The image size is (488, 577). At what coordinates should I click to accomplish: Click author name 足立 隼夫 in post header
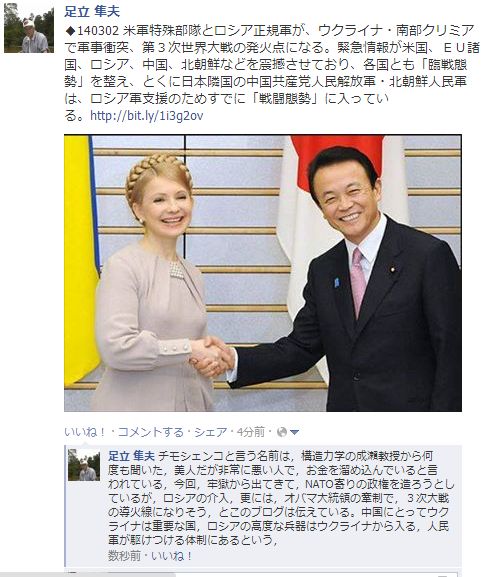tap(92, 11)
